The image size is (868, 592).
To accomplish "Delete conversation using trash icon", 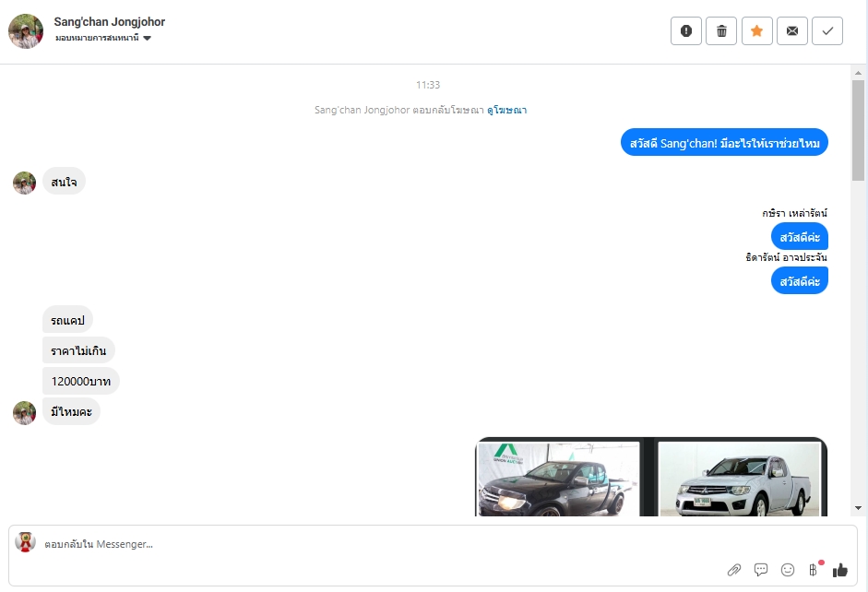I will click(721, 31).
